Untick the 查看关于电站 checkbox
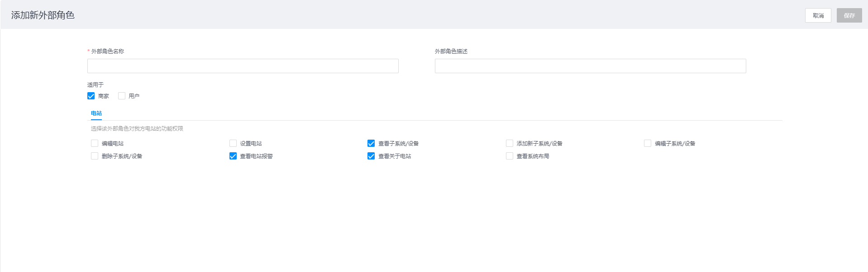 (371, 156)
